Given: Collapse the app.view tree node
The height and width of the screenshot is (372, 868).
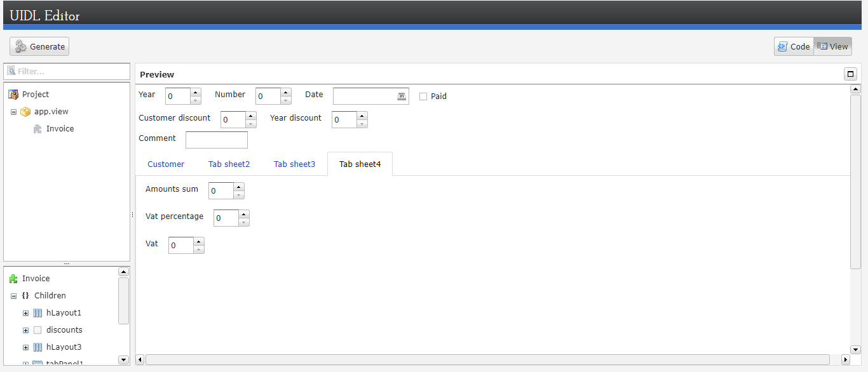Looking at the screenshot, I should [13, 112].
